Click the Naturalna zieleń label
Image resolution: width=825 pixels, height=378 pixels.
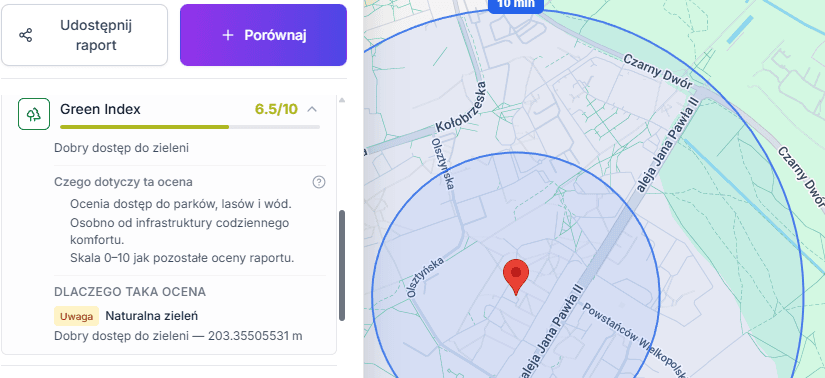click(x=152, y=316)
